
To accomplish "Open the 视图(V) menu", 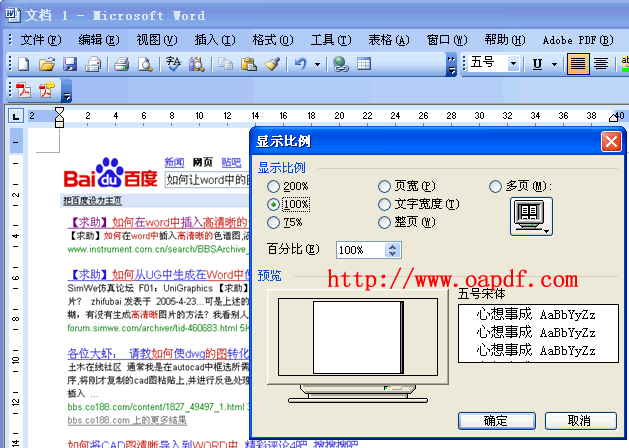I will [x=156, y=40].
